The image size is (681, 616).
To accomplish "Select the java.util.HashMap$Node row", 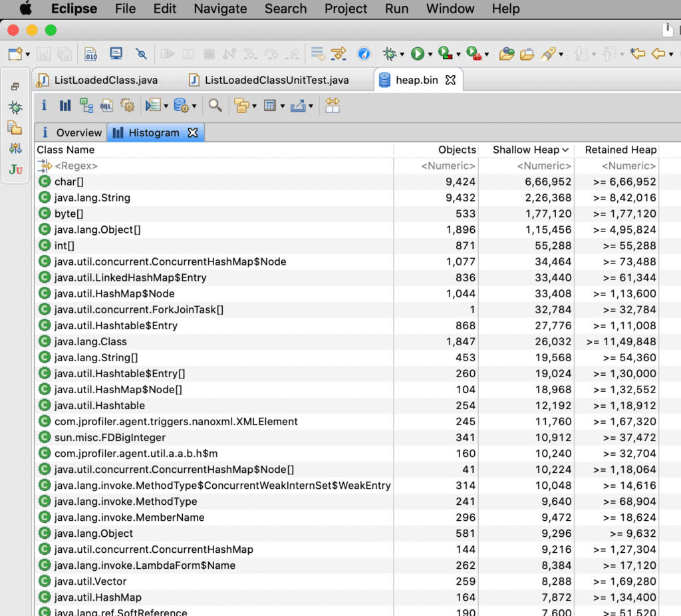I will tap(346, 293).
